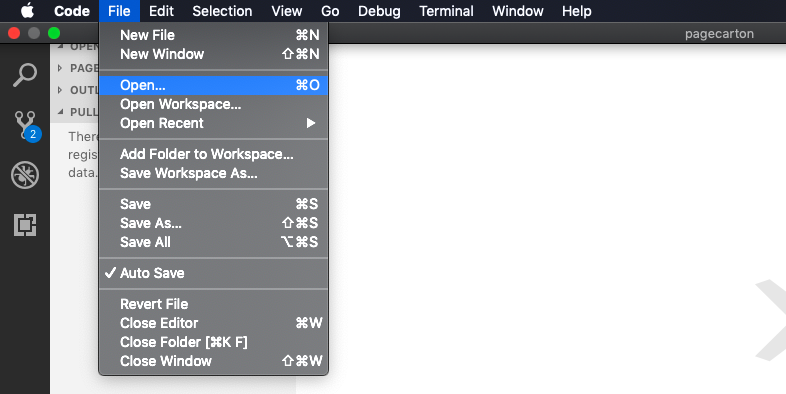The height and width of the screenshot is (394, 786).
Task: Open the Selection menu in menu bar
Action: 222,11
